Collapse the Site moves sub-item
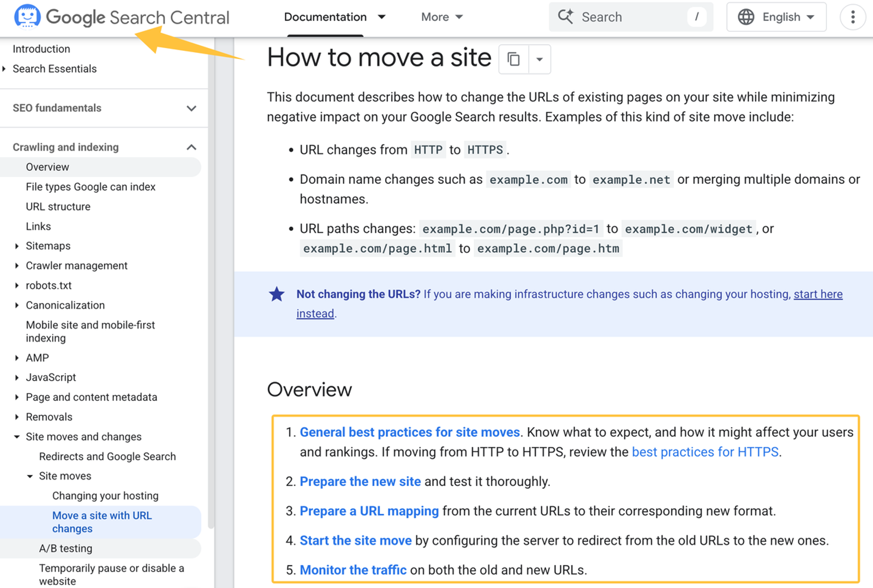 [x=30, y=476]
